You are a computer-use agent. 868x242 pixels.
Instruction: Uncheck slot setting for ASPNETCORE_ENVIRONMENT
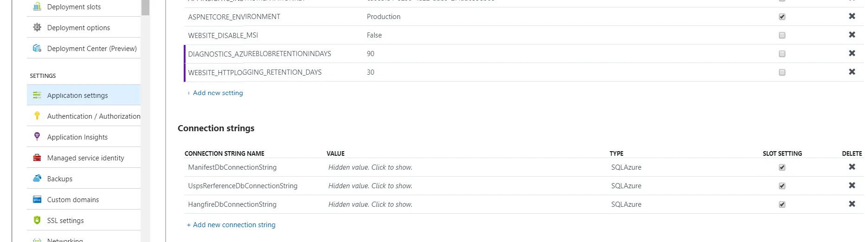point(782,17)
